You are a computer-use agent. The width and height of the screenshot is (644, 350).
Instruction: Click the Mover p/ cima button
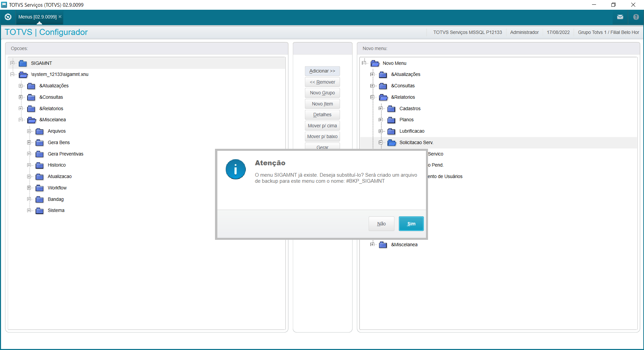click(x=322, y=126)
